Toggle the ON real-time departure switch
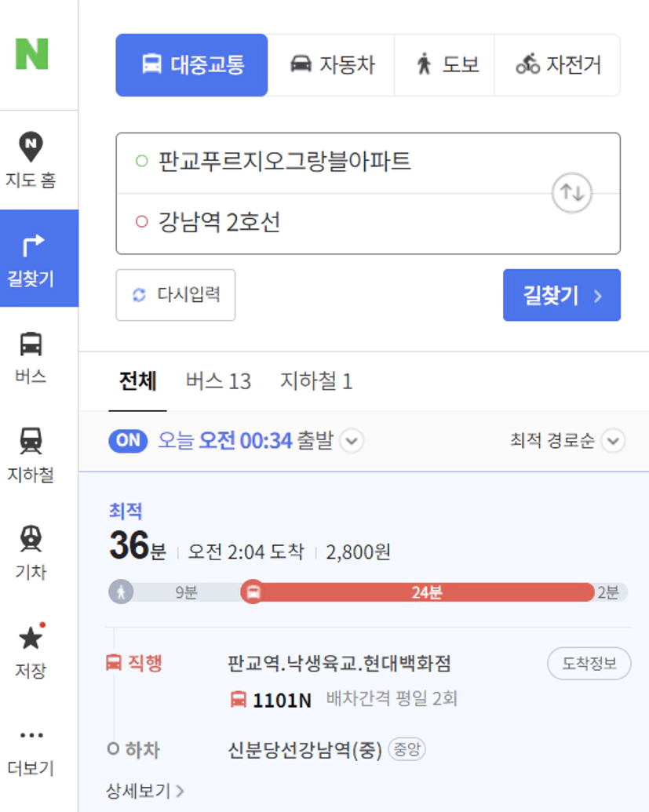The image size is (649, 812). [x=128, y=441]
